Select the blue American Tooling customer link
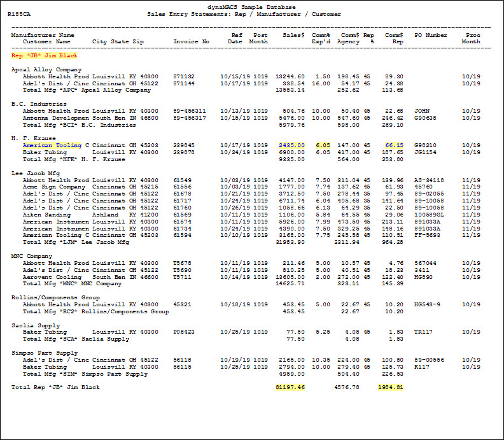This screenshot has width=504, height=440. (52, 145)
